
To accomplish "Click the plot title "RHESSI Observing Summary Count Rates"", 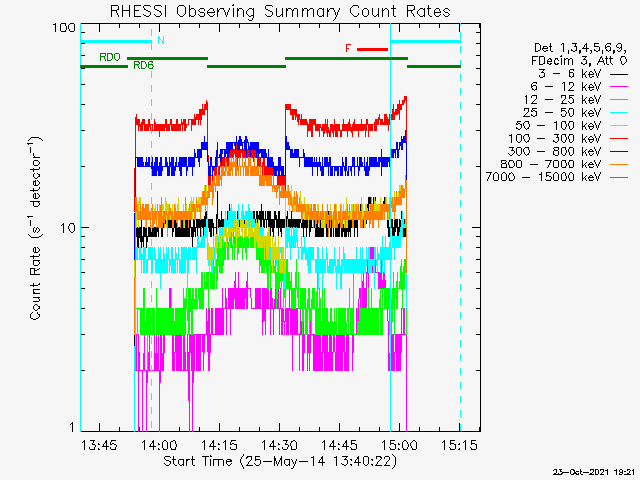I will pos(280,11).
